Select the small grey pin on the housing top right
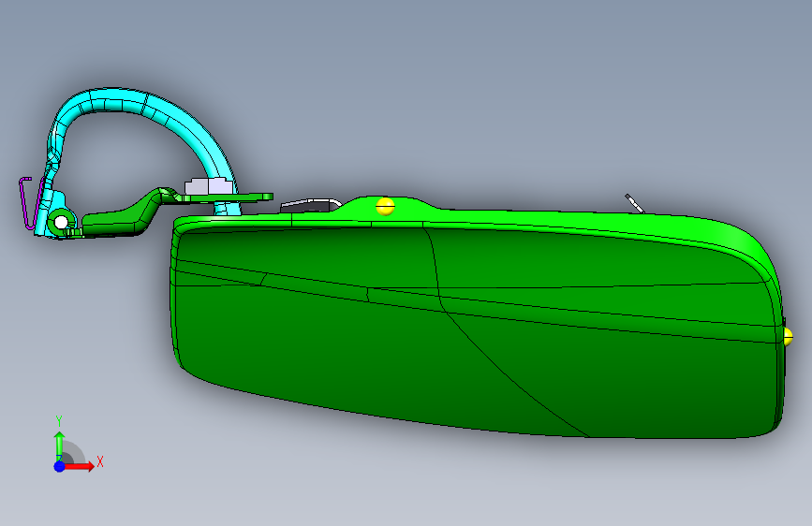Viewport: 812px width, 526px height. point(634,203)
